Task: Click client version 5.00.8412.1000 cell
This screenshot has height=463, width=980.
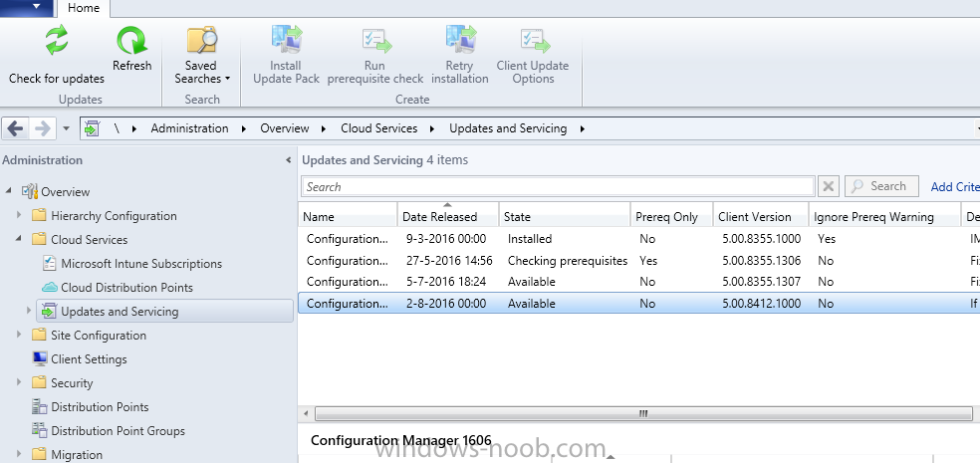Action: pos(761,304)
